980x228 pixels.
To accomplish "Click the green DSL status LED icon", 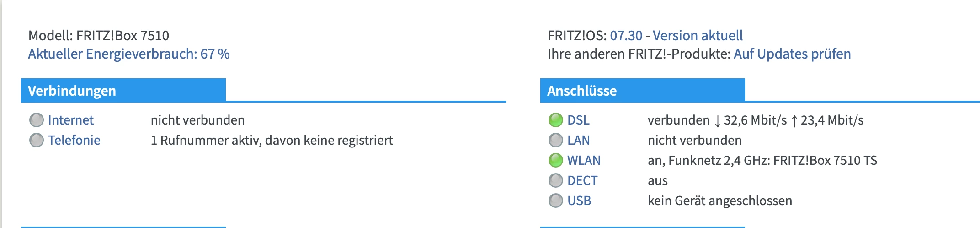I will (556, 120).
